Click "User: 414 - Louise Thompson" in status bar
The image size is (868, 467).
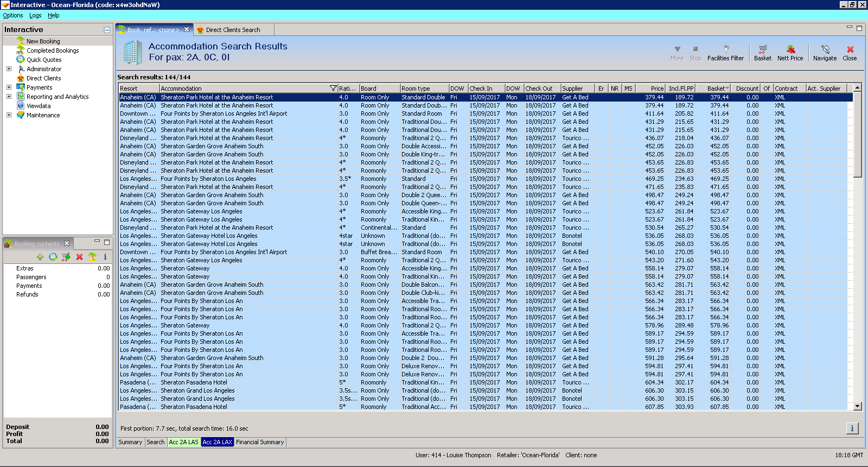[x=454, y=455]
